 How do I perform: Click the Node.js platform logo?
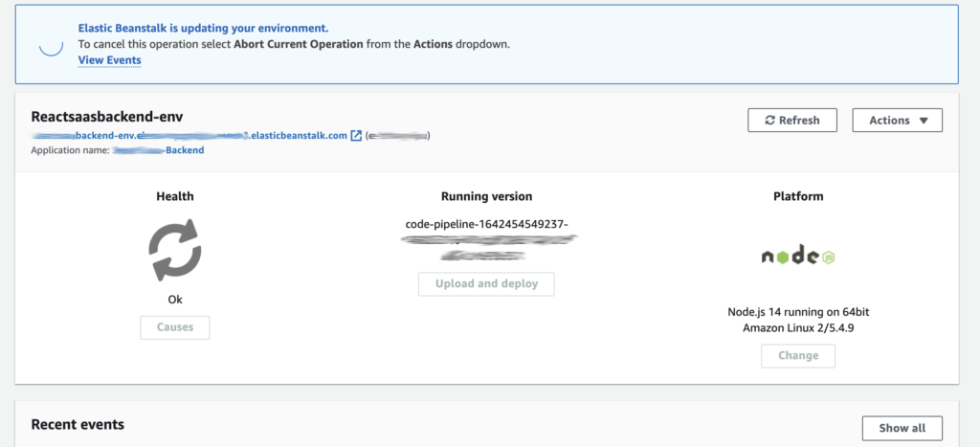[798, 257]
